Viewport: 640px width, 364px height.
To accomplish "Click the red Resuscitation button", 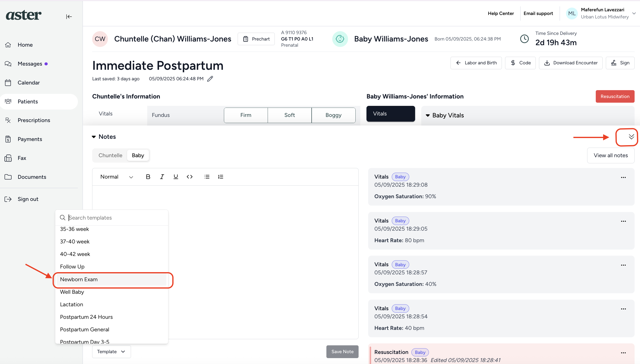I will click(x=615, y=96).
